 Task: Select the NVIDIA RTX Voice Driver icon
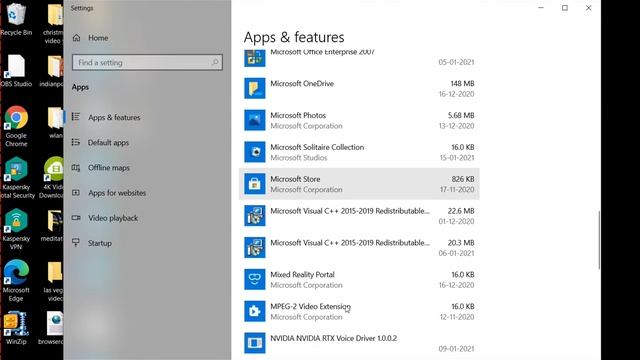point(255,343)
